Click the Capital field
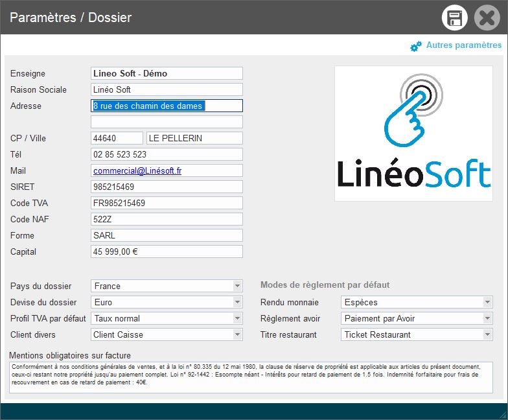This screenshot has height=420, width=508. click(167, 251)
